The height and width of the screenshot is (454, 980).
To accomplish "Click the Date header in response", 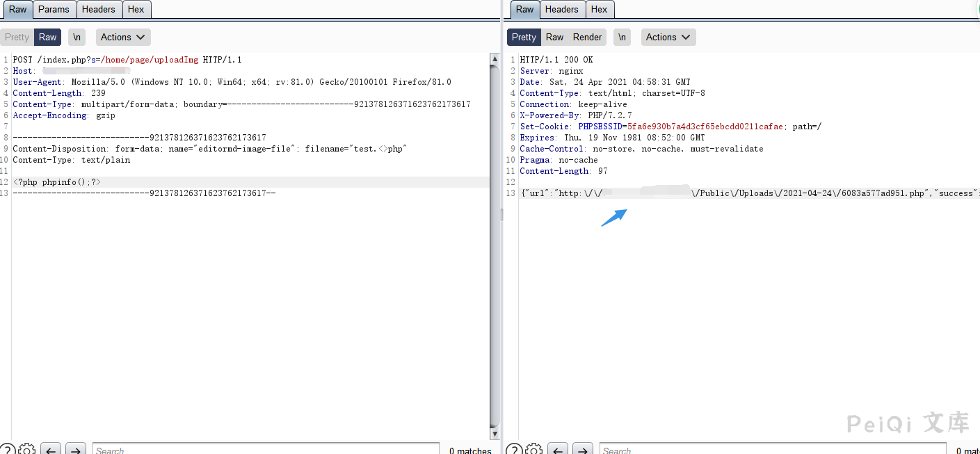I will pyautogui.click(x=605, y=82).
